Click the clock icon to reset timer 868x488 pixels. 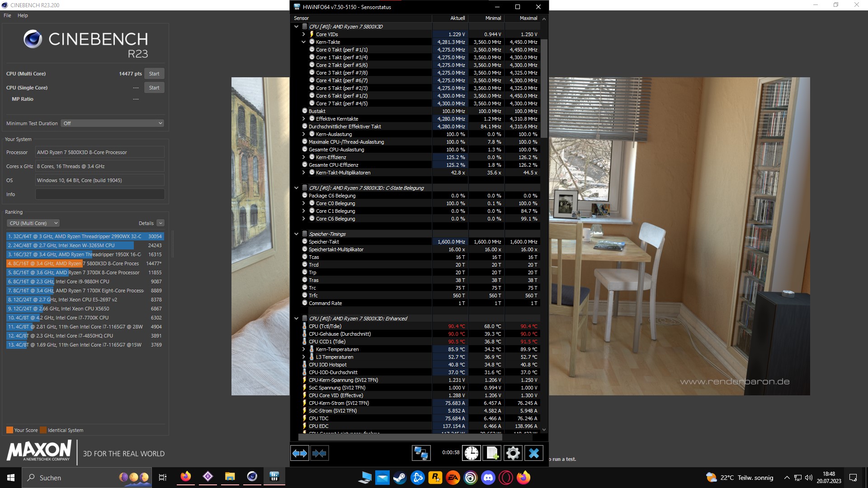(x=471, y=453)
